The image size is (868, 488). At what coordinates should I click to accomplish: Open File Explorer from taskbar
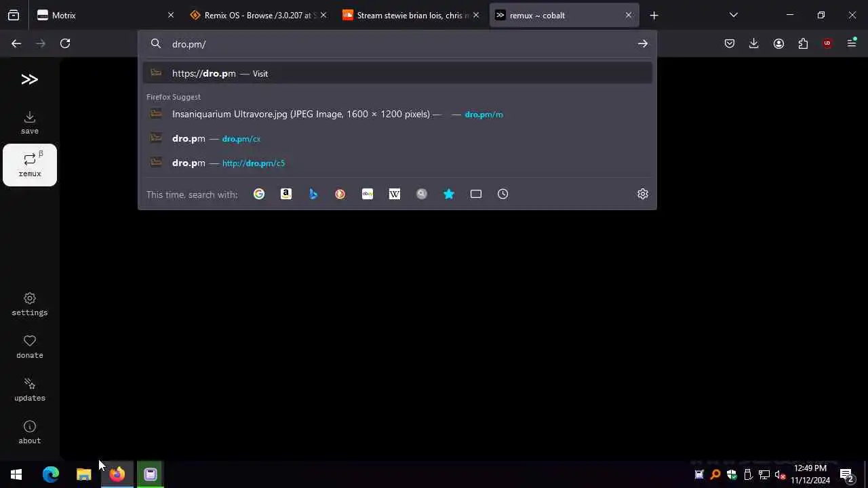click(84, 474)
